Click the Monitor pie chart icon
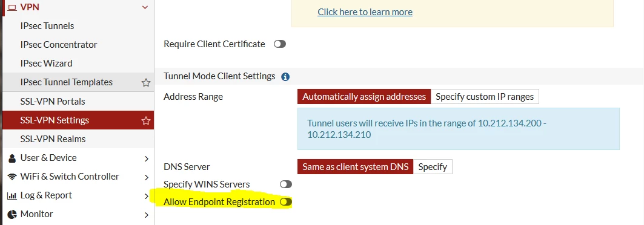 tap(13, 214)
